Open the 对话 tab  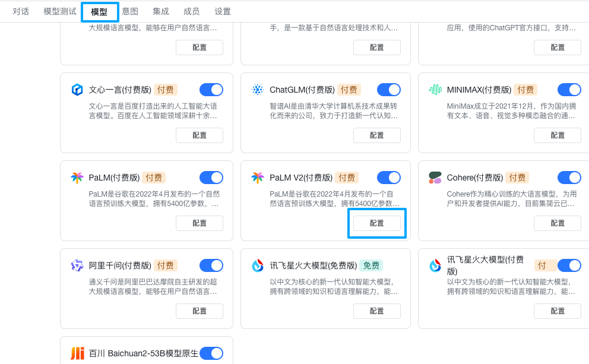[21, 12]
